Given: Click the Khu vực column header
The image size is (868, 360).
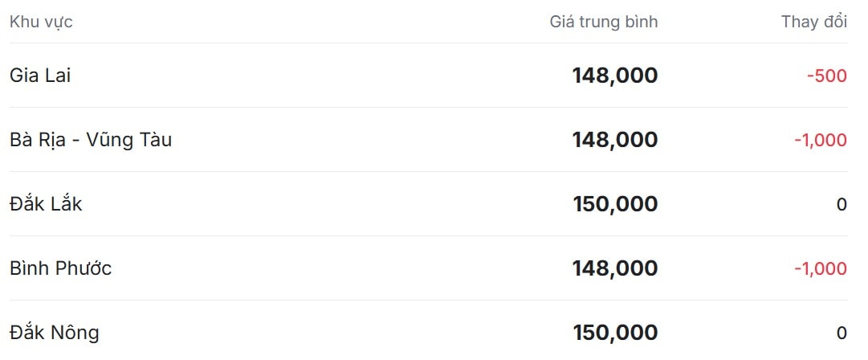Looking at the screenshot, I should [41, 22].
